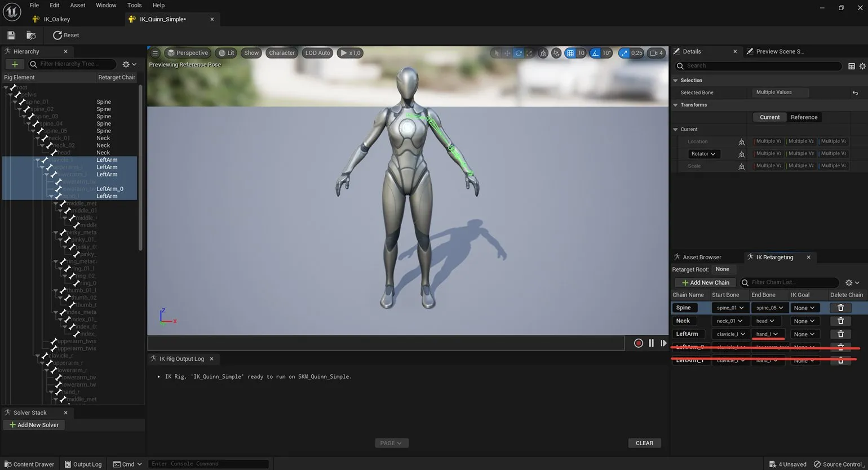
Task: Click the Browse to asset folder icon
Action: click(31, 35)
